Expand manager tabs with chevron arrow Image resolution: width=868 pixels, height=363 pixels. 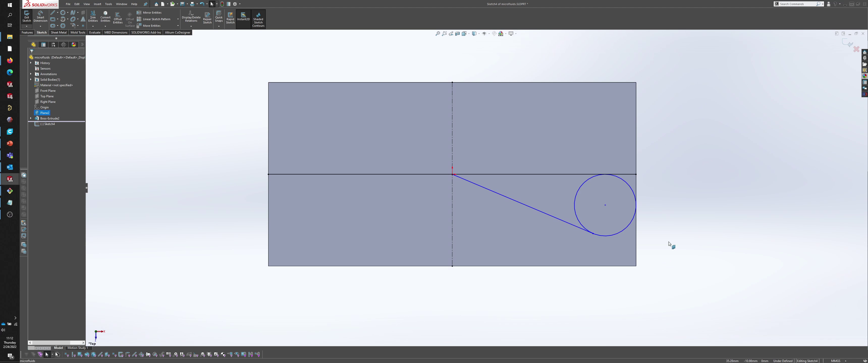[82, 44]
